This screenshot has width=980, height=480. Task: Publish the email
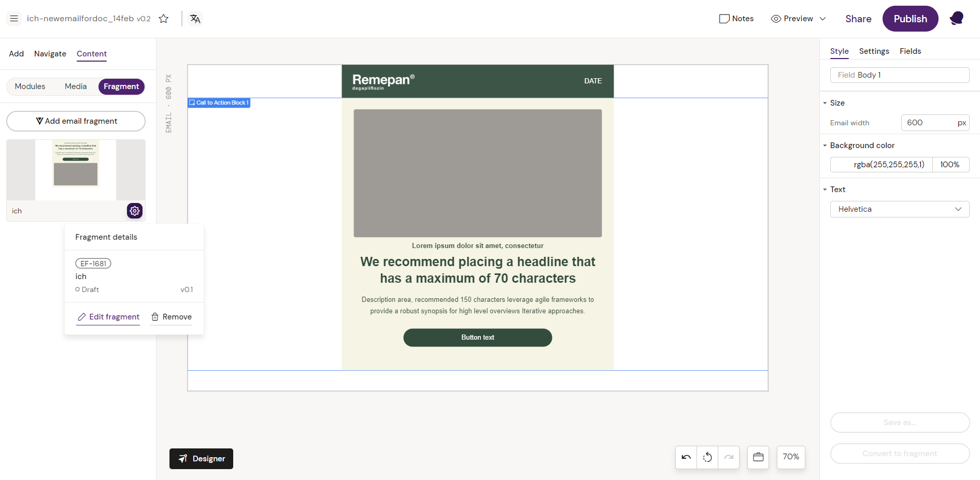click(x=910, y=19)
